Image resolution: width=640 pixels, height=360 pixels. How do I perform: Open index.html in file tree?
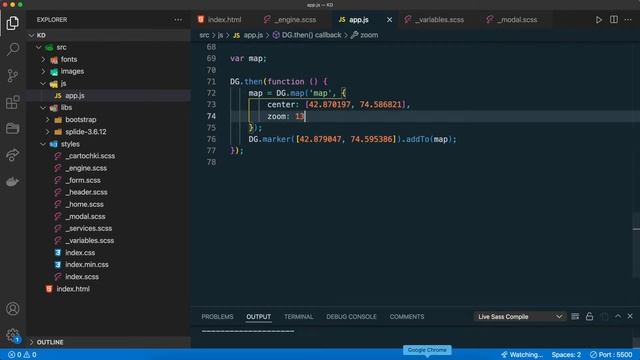(109, 289)
